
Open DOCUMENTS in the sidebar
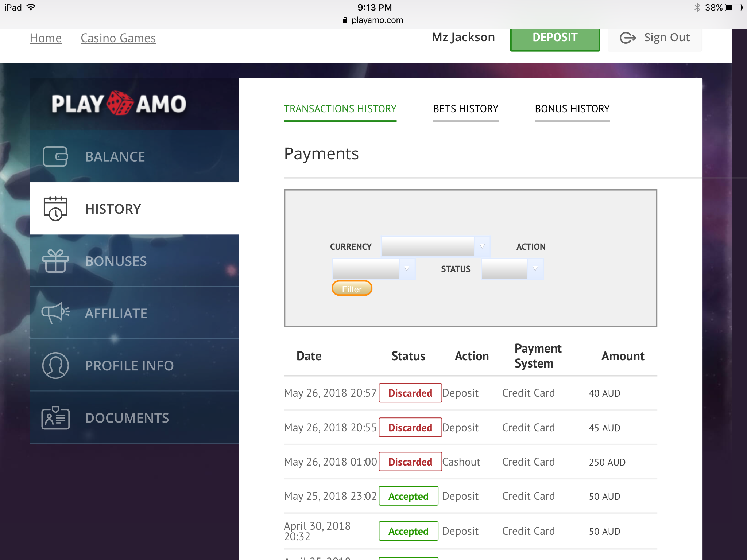coord(134,418)
